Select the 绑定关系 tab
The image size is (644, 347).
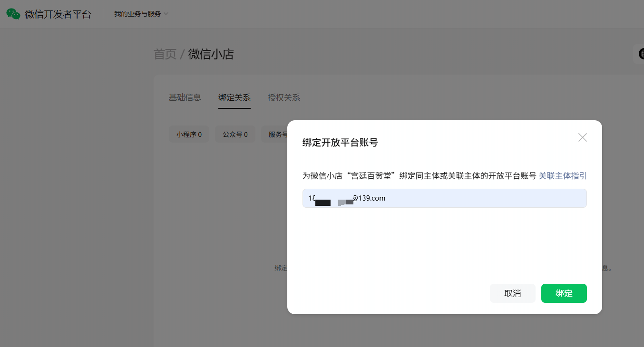[234, 97]
